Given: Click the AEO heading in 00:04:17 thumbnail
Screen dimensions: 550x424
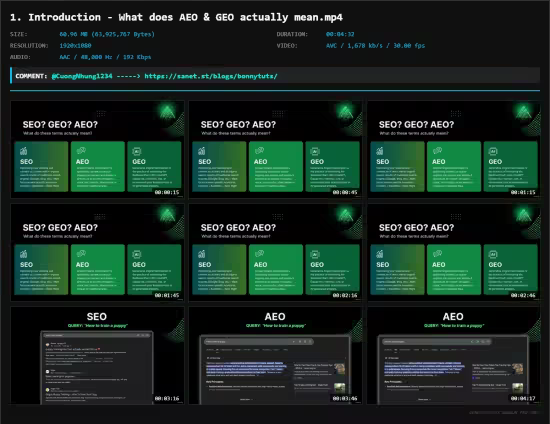Looking at the screenshot, I should 453,317.
